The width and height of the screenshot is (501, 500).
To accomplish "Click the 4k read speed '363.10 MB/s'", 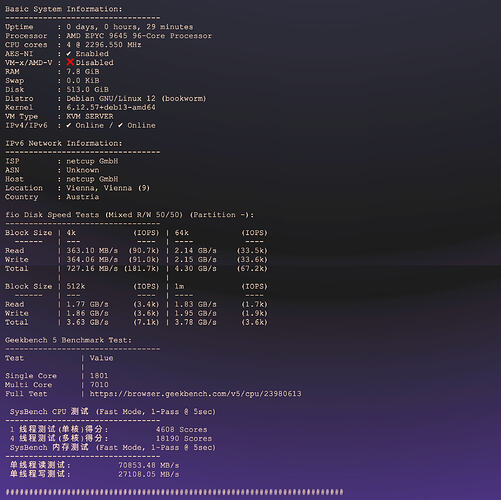I will coord(92,251).
